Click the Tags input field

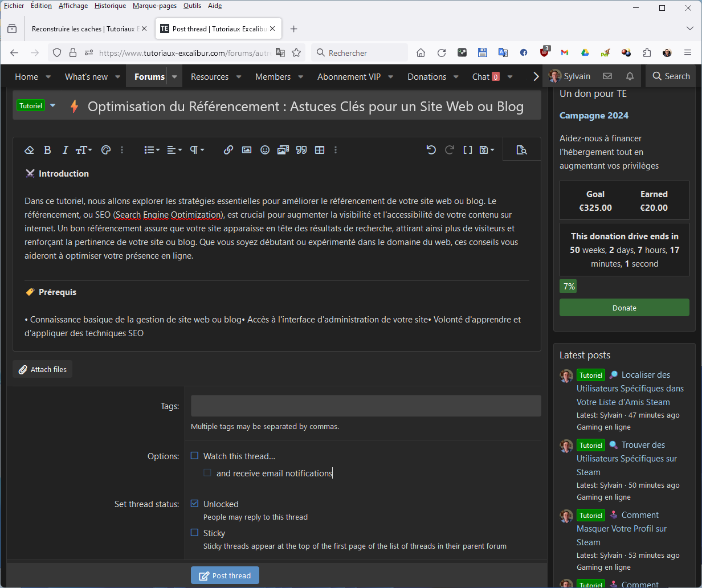(x=366, y=406)
